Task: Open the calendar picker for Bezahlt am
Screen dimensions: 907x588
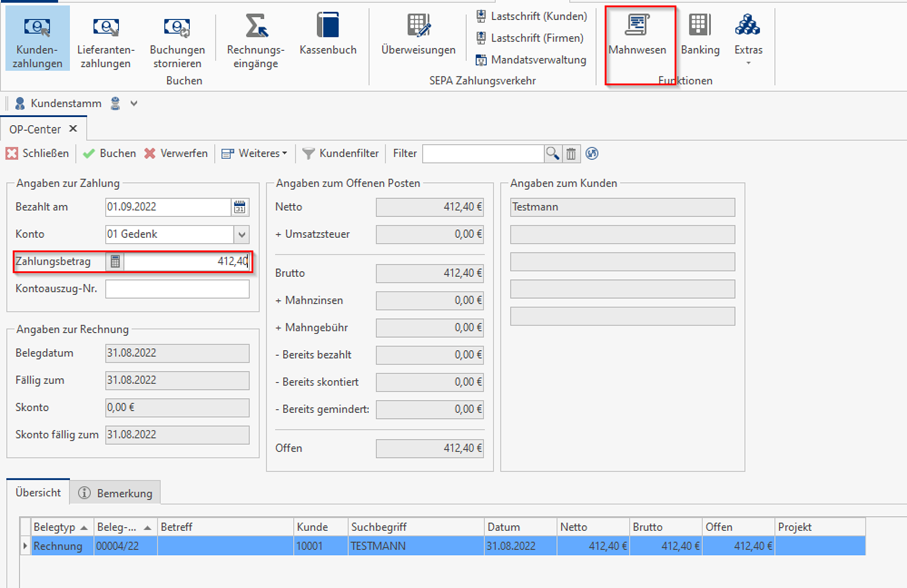Action: 239,207
